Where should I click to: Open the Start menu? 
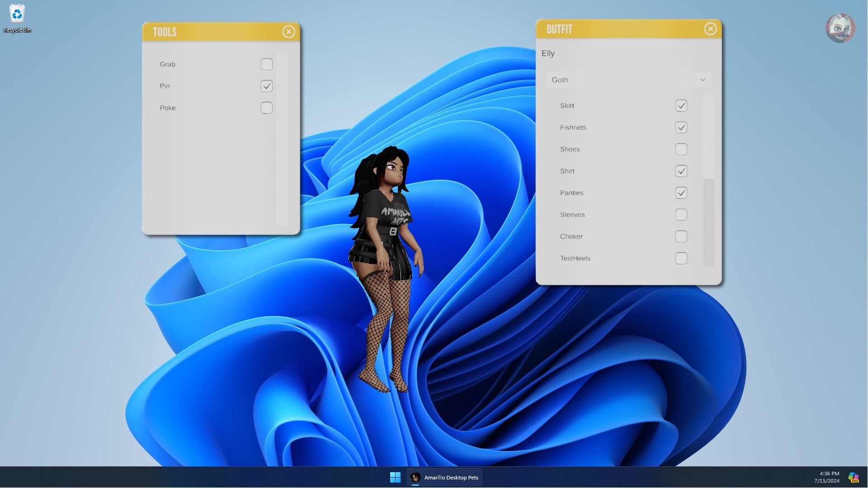coord(395,477)
